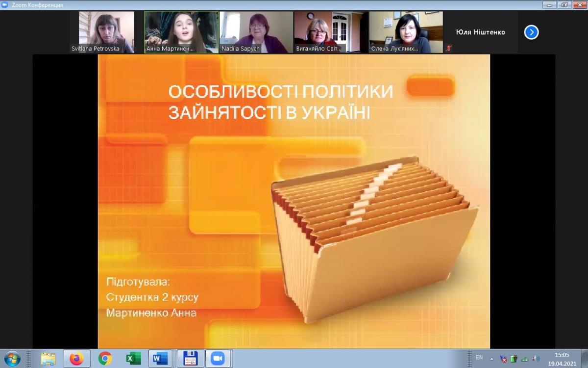Image resolution: width=588 pixels, height=368 pixels.
Task: Click slide text 'Підготувала:'
Action: pos(138,282)
